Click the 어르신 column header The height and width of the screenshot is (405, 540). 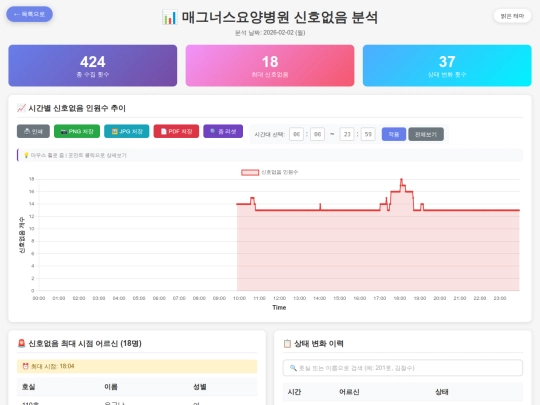point(349,392)
